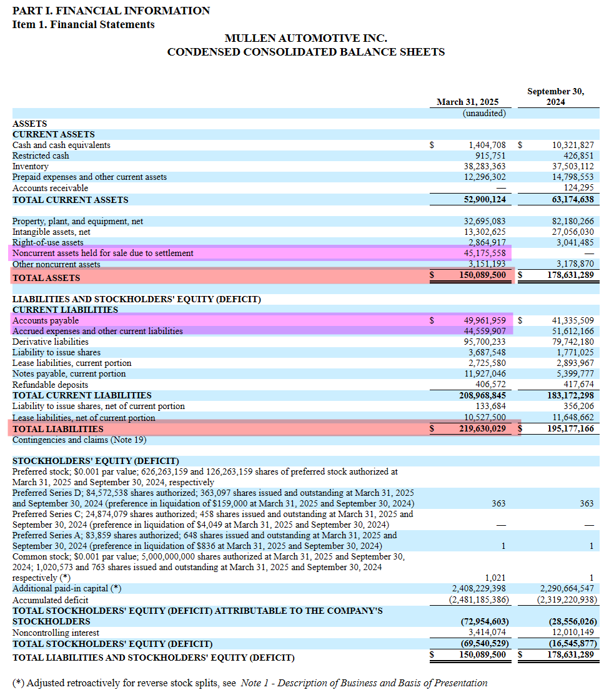
Task: Click total assets value 178,631,289 in assets section
Action: [571, 275]
